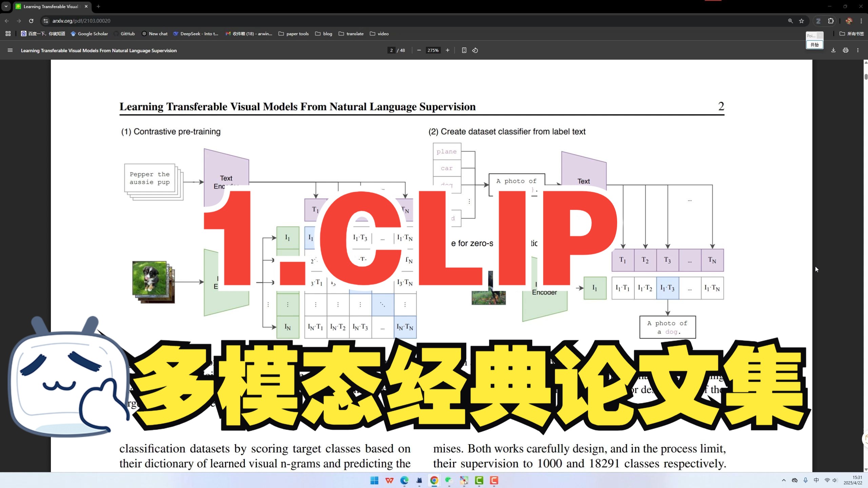
Task: Close the Learning Transferable Visual tab
Action: click(86, 6)
